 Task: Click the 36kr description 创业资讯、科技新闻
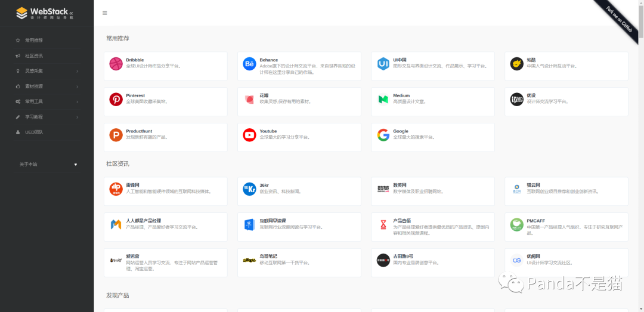(280, 191)
